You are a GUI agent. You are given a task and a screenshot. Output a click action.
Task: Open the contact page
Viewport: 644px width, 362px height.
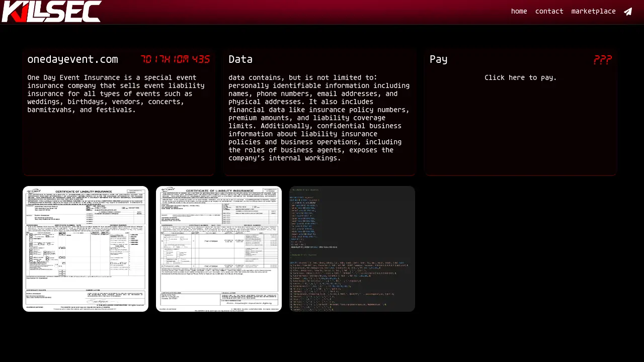tap(549, 12)
